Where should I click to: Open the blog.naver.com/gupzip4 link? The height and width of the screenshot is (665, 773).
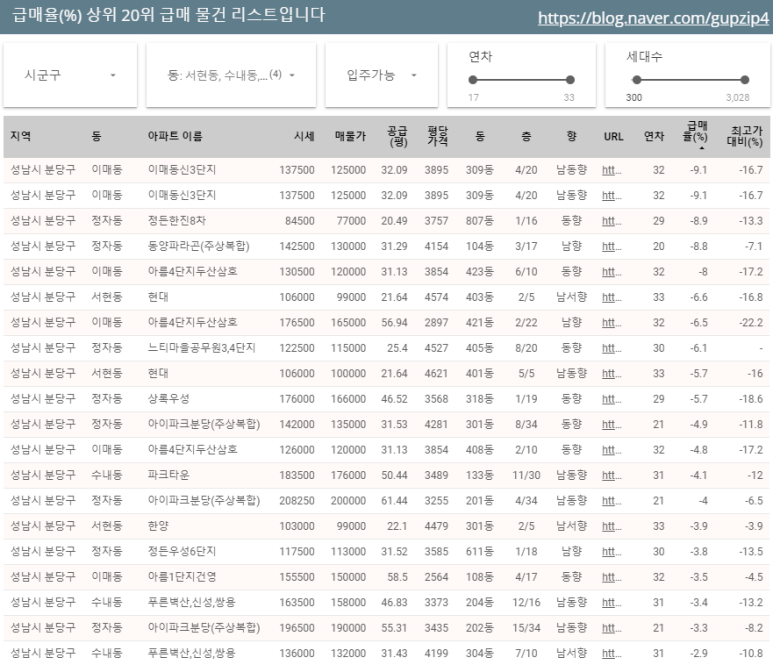(653, 18)
